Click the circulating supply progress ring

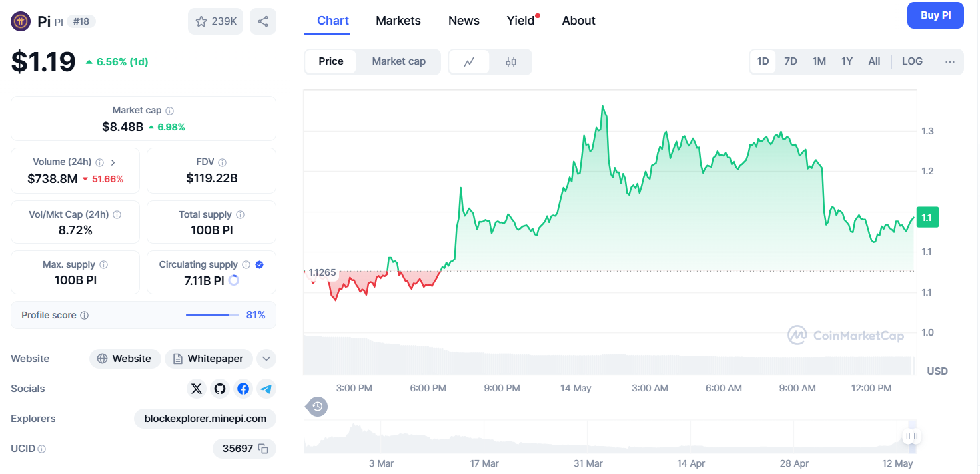coord(234,280)
